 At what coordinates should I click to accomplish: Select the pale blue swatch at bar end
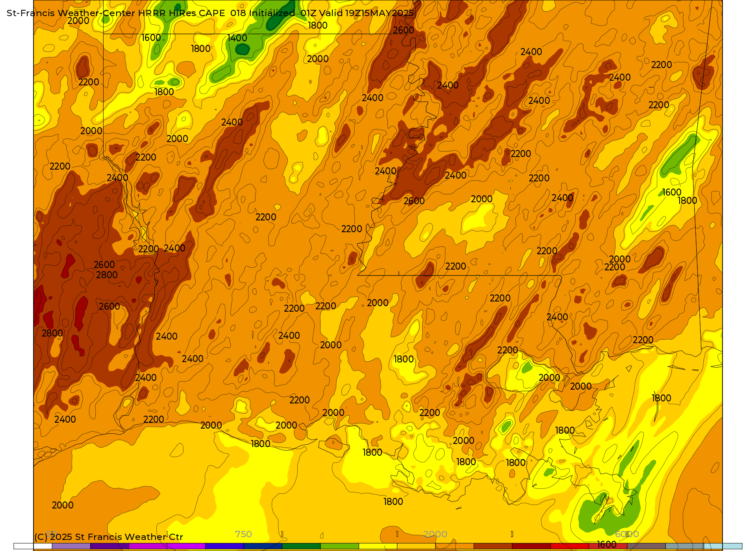pyautogui.click(x=723, y=546)
